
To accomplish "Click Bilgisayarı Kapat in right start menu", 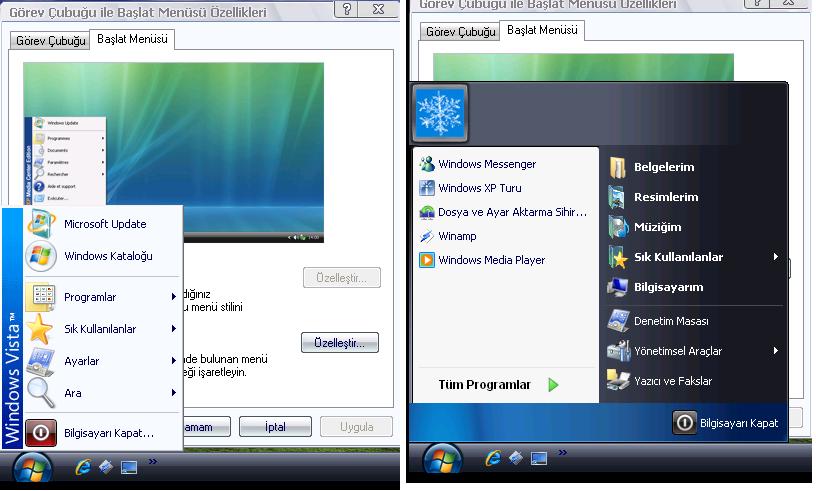I will (726, 423).
